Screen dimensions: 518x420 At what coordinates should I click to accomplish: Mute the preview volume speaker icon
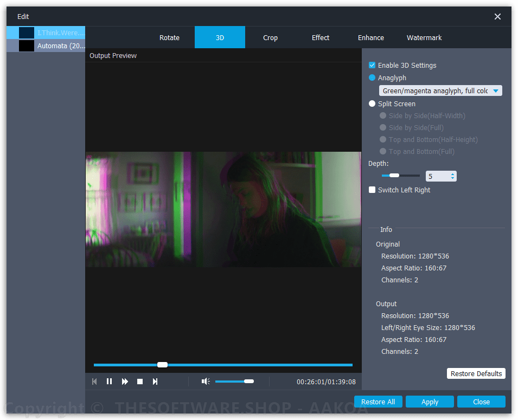206,382
